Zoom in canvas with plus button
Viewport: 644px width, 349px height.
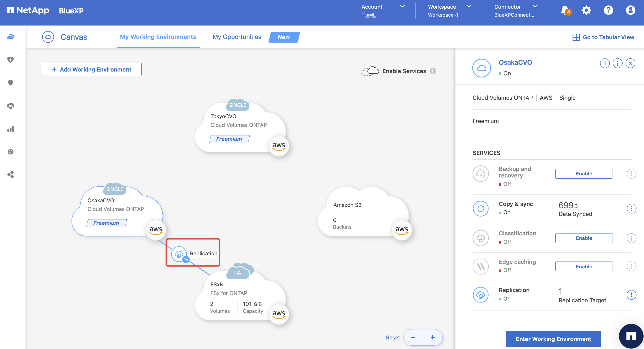(432, 337)
